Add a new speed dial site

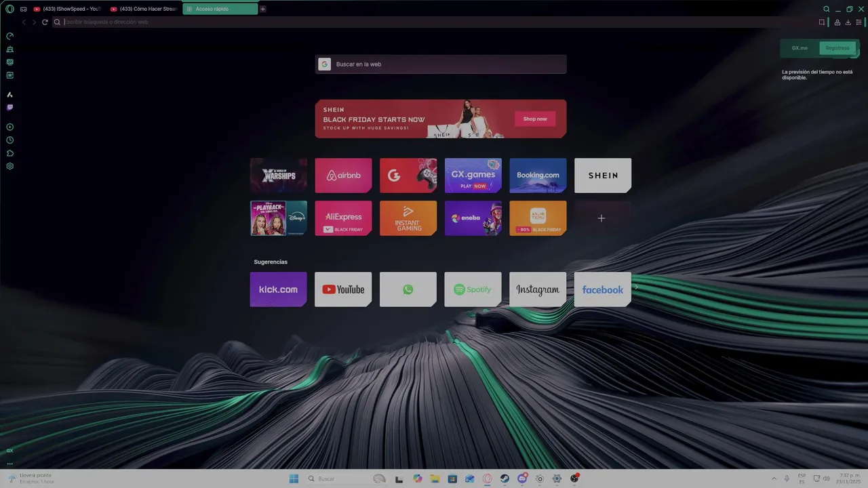click(603, 218)
